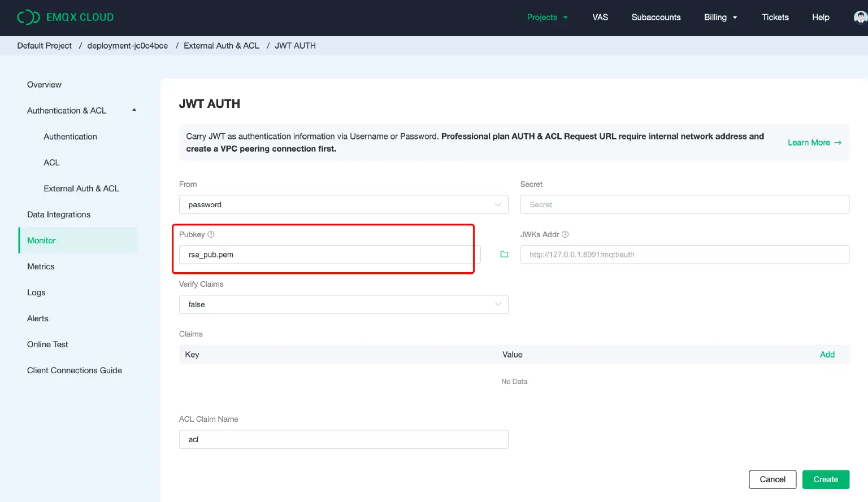Expand the Projects menu in header

pos(546,18)
